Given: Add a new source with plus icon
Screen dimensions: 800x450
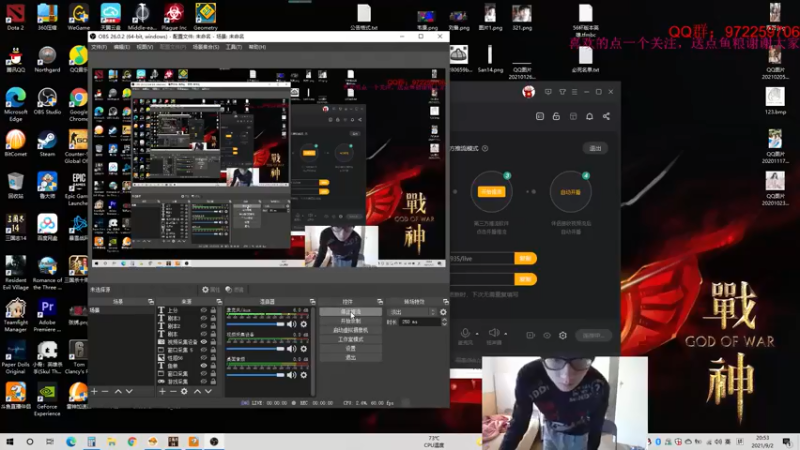Looking at the screenshot, I should point(162,391).
